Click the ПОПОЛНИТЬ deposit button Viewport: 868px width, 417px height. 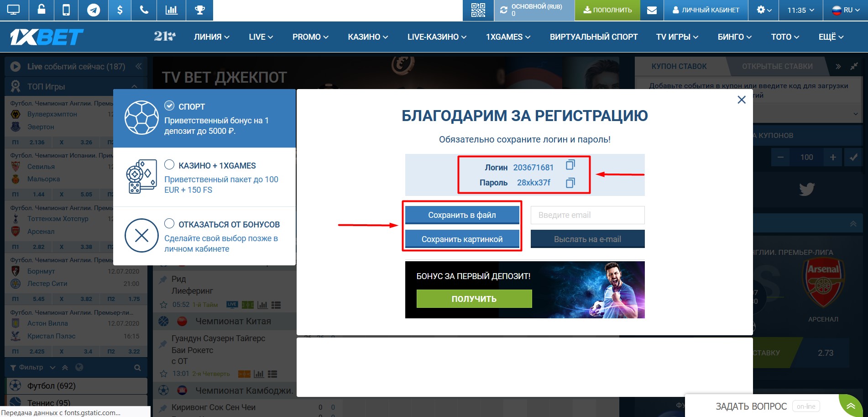tap(607, 10)
